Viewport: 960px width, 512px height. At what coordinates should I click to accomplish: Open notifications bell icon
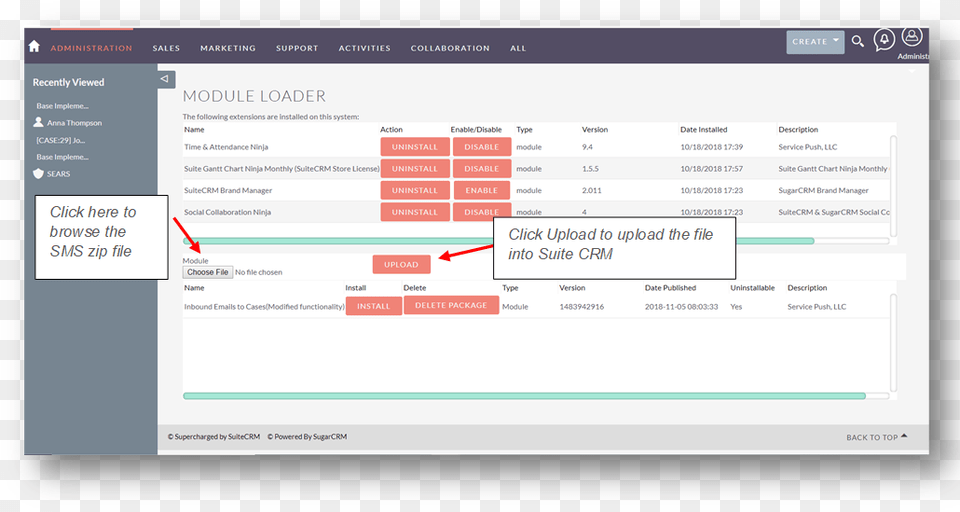click(x=884, y=40)
